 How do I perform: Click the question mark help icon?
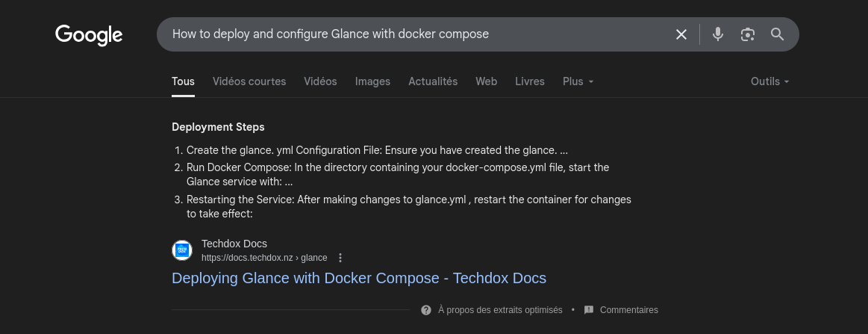pyautogui.click(x=426, y=309)
